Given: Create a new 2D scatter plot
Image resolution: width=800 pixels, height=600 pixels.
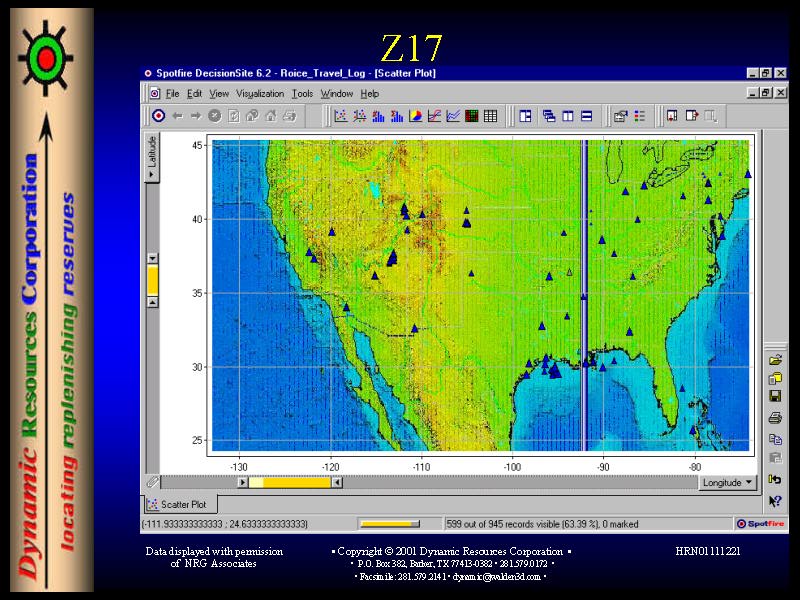Looking at the screenshot, I should (x=340, y=116).
